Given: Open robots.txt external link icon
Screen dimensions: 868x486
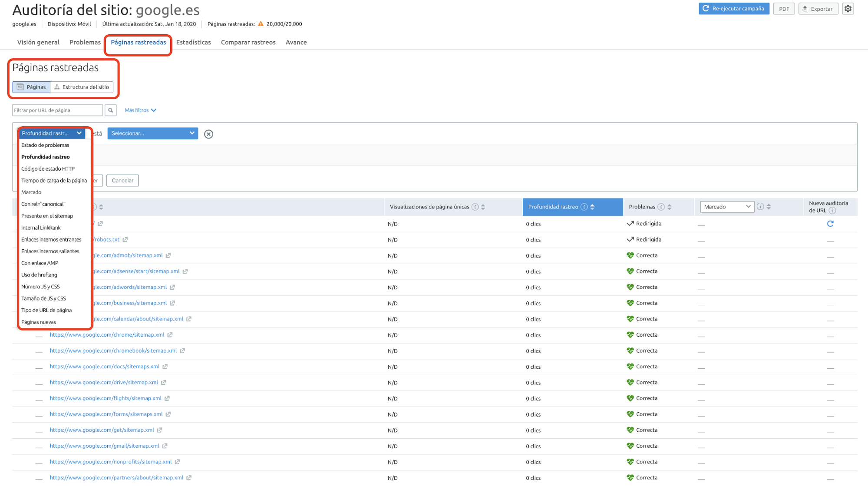Looking at the screenshot, I should coord(125,240).
